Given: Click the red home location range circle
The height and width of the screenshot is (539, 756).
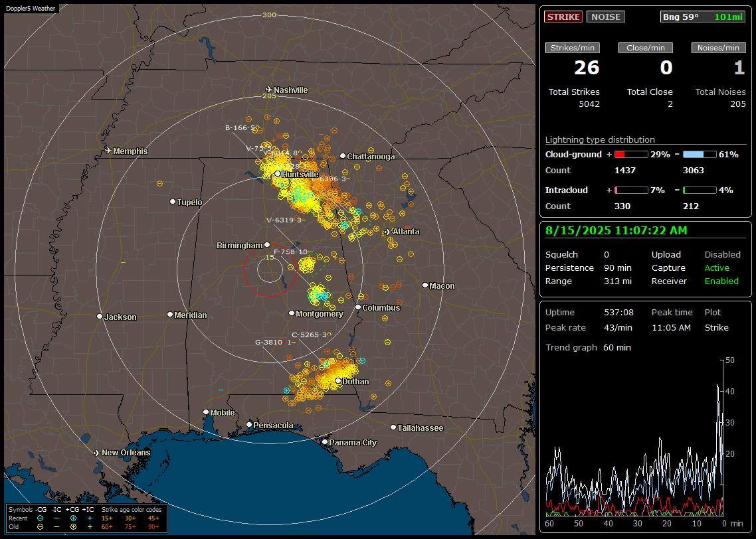Looking at the screenshot, I should (270, 269).
